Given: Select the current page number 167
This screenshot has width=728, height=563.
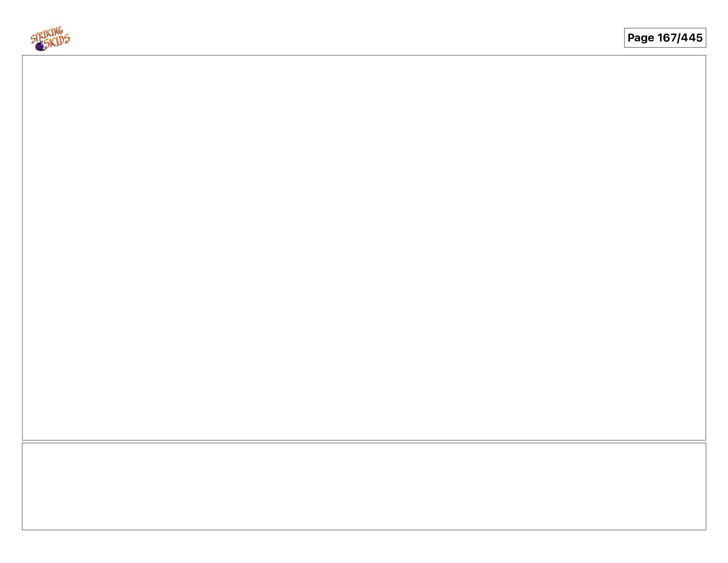Looking at the screenshot, I should pyautogui.click(x=667, y=37).
